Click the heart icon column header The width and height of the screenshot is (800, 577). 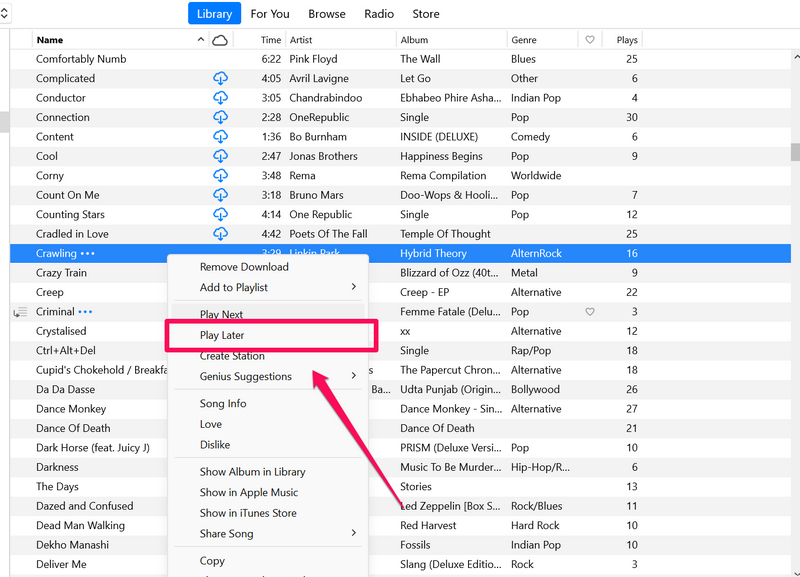(590, 40)
